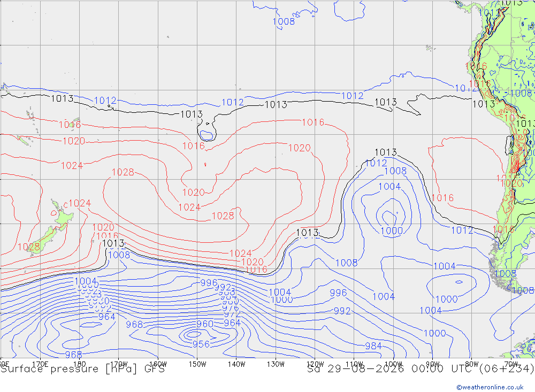The width and height of the screenshot is (535, 392).
Task: Click the 1028 label on New Zealand's South Island
Action: (29, 247)
